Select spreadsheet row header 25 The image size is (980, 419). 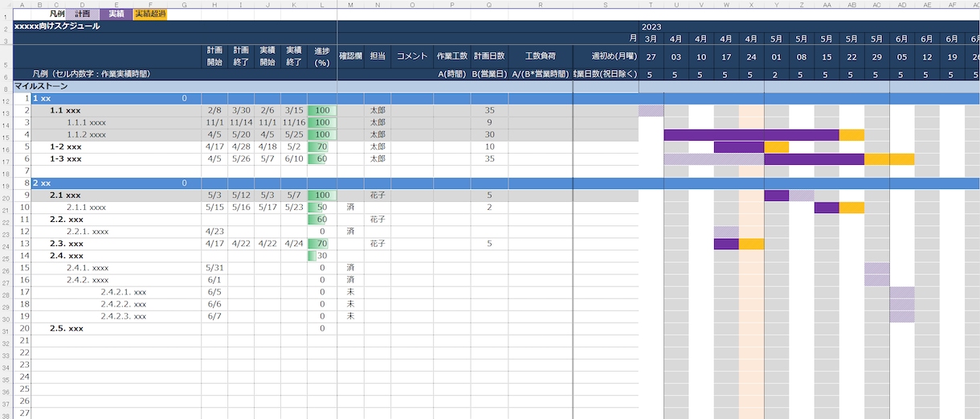6,256
